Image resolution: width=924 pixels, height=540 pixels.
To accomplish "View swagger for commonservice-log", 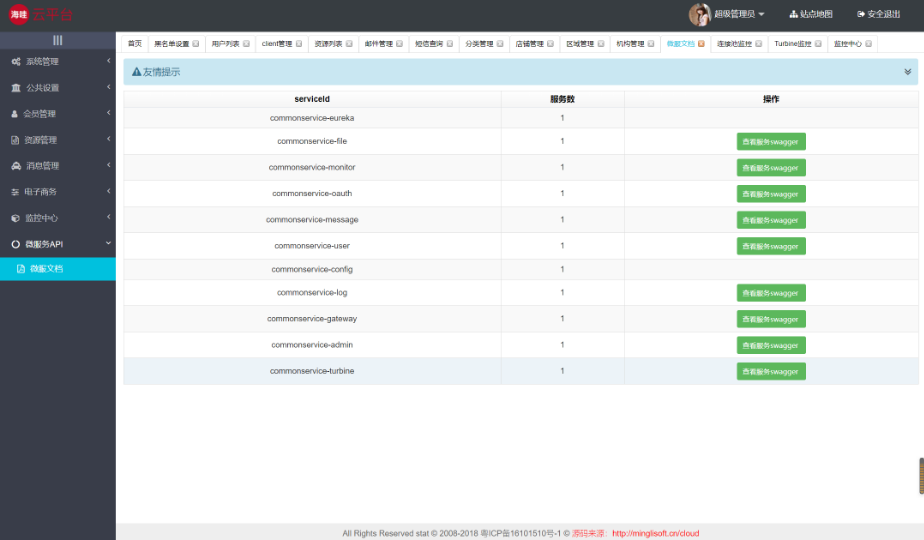I will (771, 292).
